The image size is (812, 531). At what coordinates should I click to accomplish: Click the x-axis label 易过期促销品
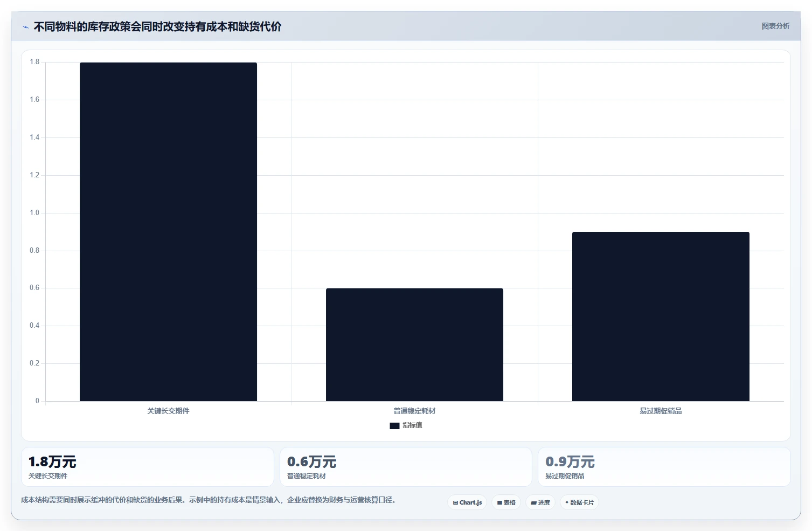tap(661, 411)
